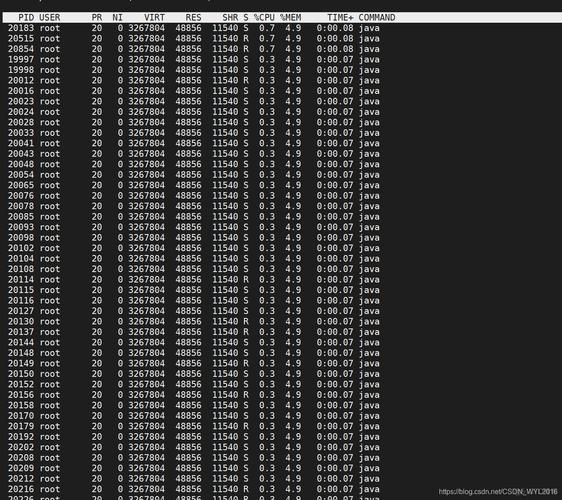The width and height of the screenshot is (562, 500).
Task: Click the TIME+ column header
Action: 340,18
